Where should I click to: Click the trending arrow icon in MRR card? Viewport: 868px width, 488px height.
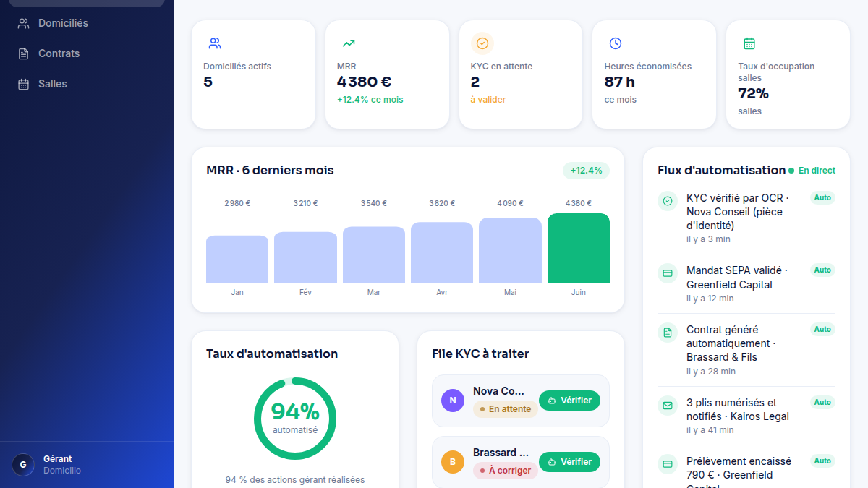tap(349, 43)
